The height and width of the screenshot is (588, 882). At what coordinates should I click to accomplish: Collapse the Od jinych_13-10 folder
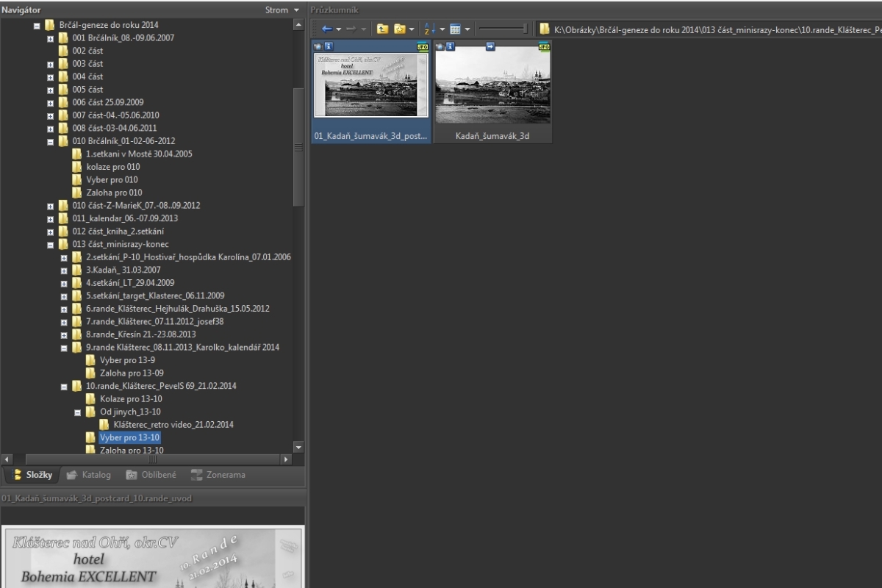(77, 412)
